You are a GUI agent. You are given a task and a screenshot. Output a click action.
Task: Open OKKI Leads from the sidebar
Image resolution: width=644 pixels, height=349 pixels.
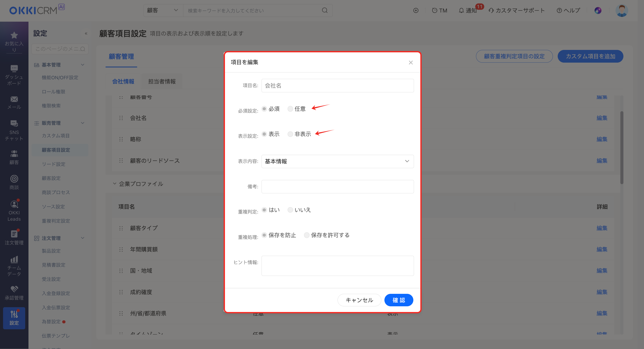[x=14, y=204]
